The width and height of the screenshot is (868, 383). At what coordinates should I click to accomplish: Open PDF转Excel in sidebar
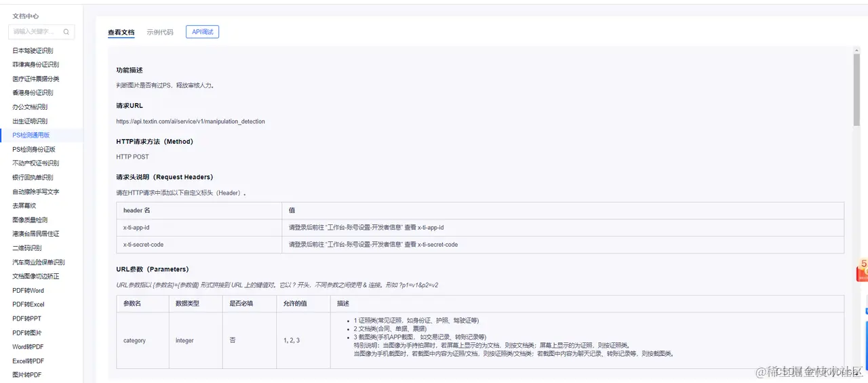[28, 304]
